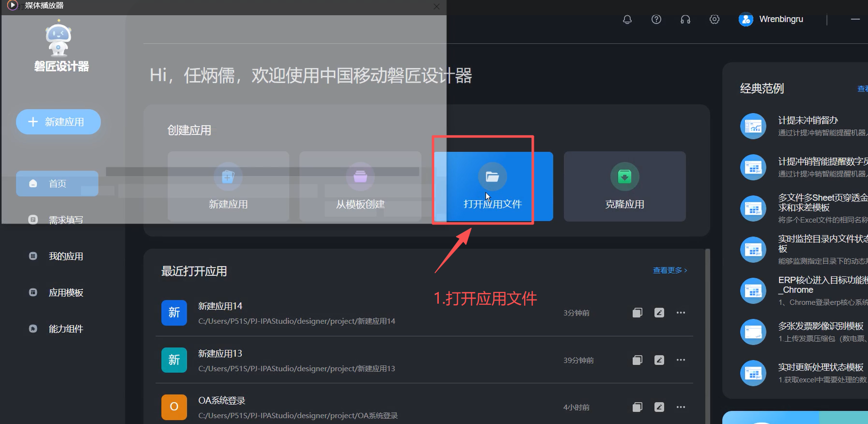
Task: Click the media player play icon in title
Action: (12, 6)
